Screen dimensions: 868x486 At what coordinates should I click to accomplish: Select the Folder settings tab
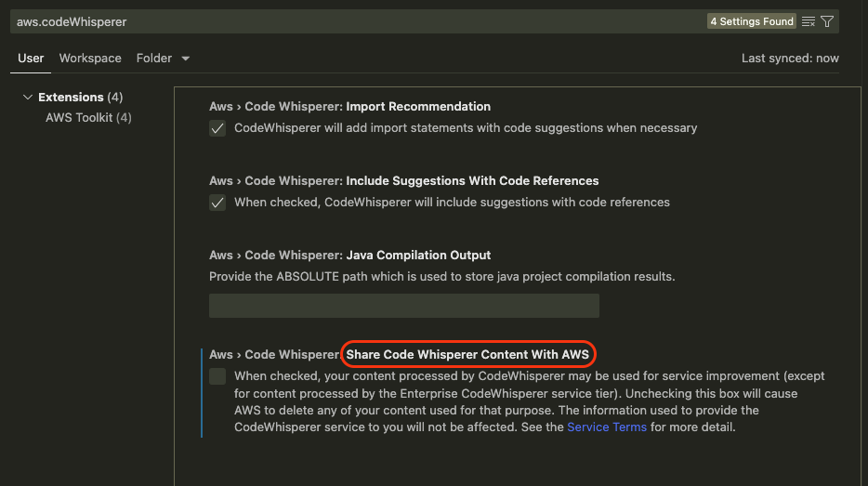pos(154,58)
